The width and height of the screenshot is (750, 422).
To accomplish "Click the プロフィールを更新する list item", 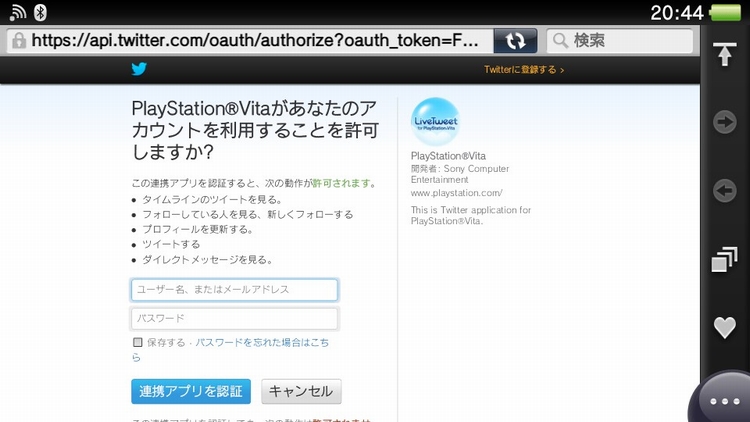I will [x=198, y=230].
